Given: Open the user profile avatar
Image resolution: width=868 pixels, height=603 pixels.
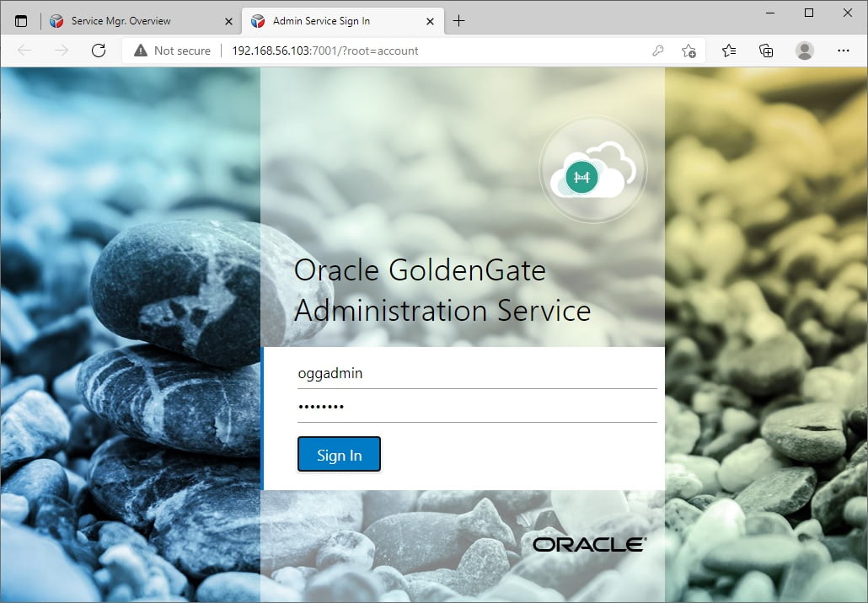Looking at the screenshot, I should tap(804, 51).
